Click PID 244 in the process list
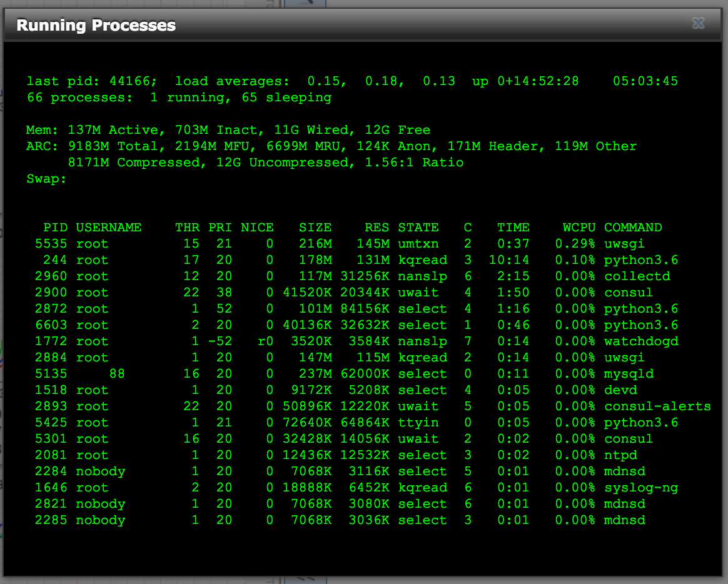This screenshot has height=584, width=728. coord(55,260)
